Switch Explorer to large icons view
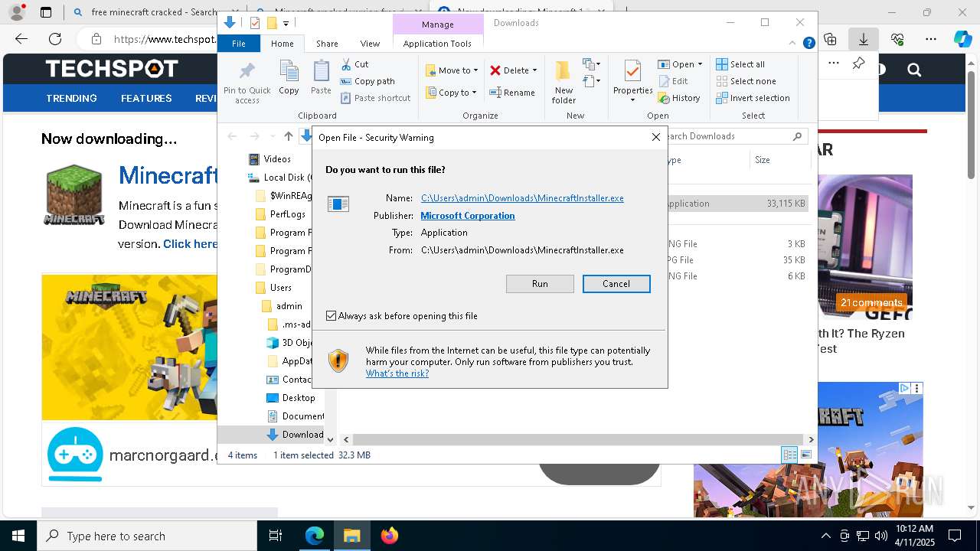The height and width of the screenshot is (551, 980). [805, 455]
